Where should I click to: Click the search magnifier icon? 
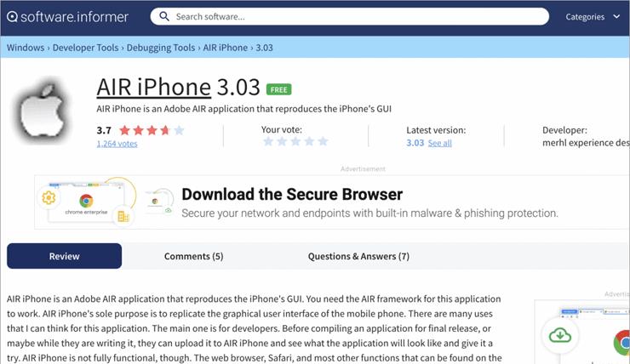(164, 16)
